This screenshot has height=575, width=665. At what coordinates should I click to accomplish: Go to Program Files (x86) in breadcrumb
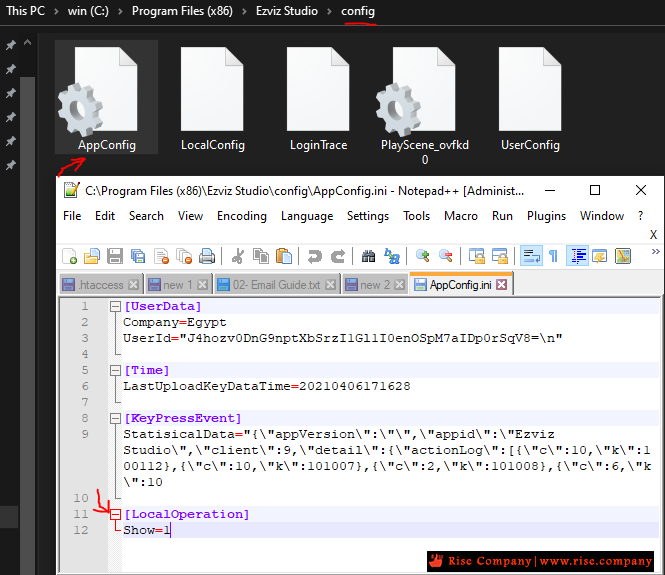[x=182, y=11]
